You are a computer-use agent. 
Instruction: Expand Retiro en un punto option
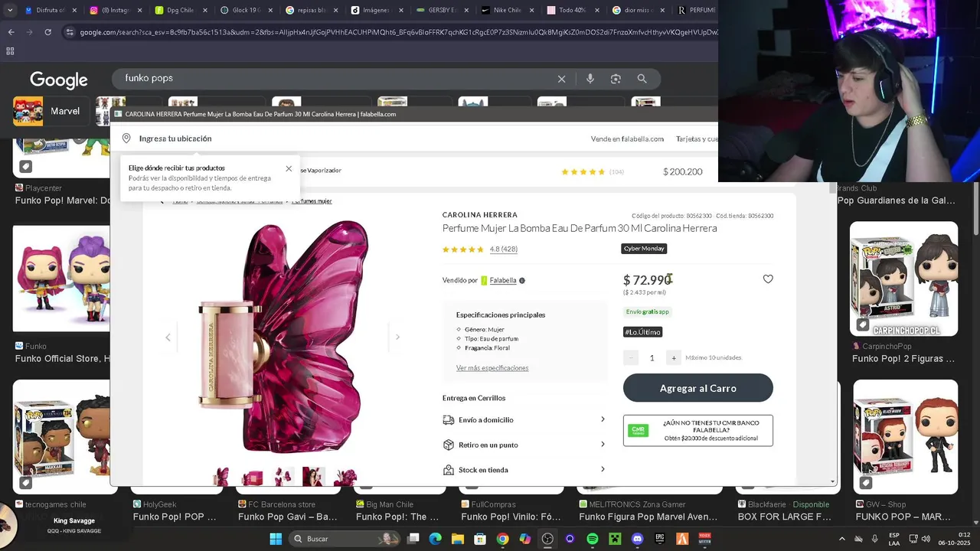(x=524, y=445)
